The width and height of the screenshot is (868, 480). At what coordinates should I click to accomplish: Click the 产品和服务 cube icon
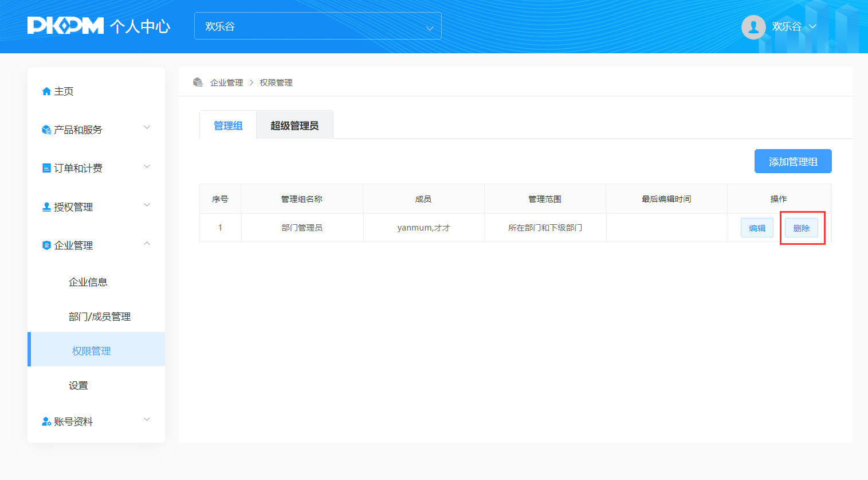[46, 130]
